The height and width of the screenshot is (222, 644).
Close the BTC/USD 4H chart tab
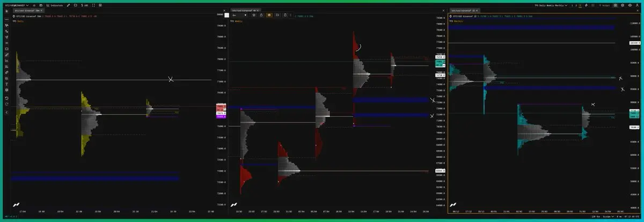click(x=258, y=10)
